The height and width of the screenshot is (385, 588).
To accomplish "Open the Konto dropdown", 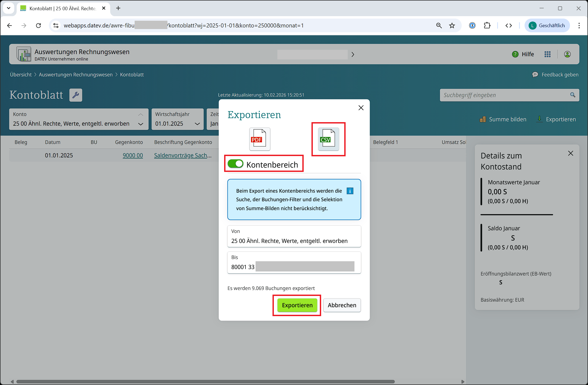I will pyautogui.click(x=141, y=124).
